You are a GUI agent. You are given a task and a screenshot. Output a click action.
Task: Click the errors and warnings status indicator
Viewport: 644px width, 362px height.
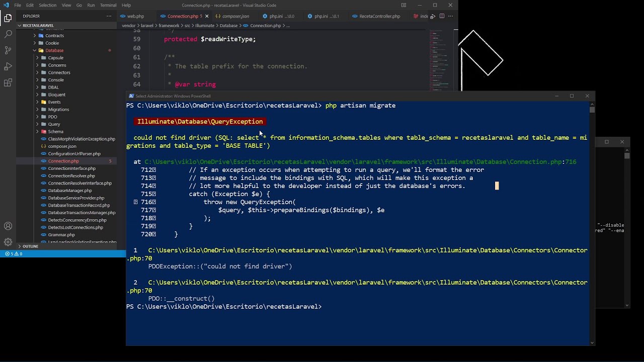[x=14, y=254]
